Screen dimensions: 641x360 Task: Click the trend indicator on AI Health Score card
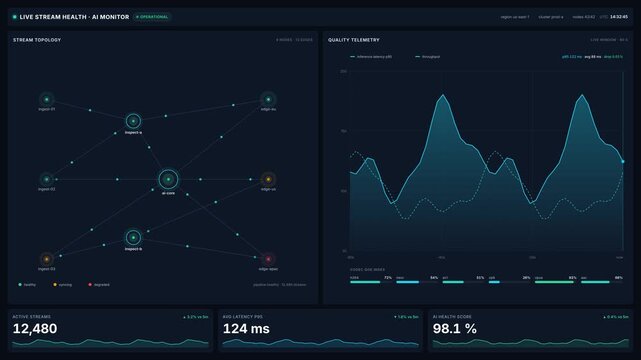616,317
